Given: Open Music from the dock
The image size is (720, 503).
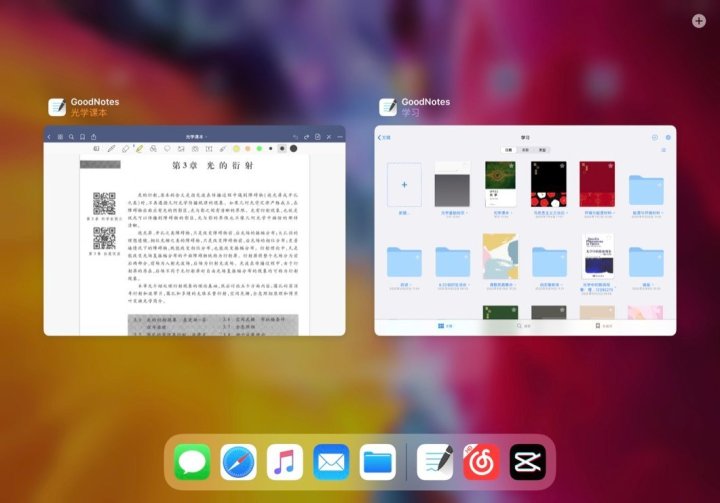Looking at the screenshot, I should [285, 462].
